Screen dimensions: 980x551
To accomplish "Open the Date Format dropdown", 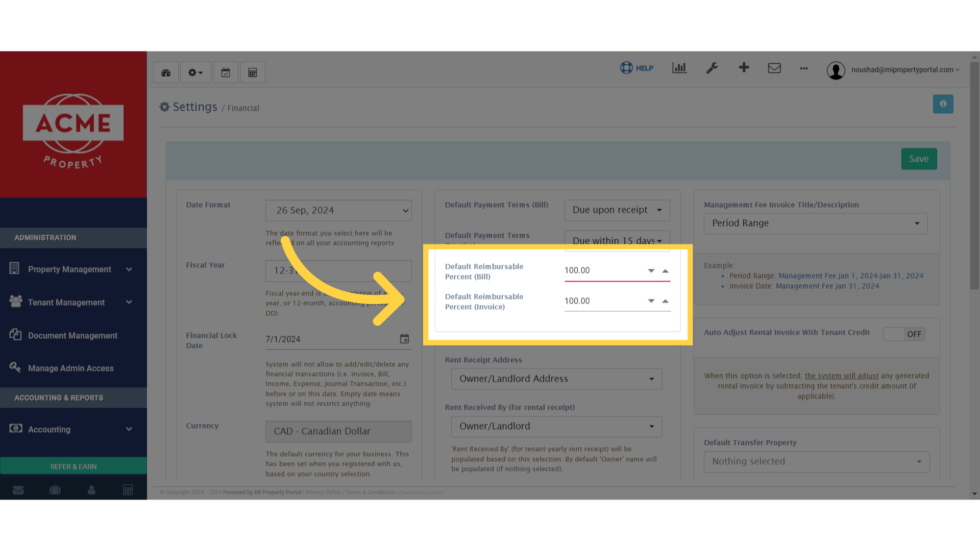I will (x=338, y=210).
